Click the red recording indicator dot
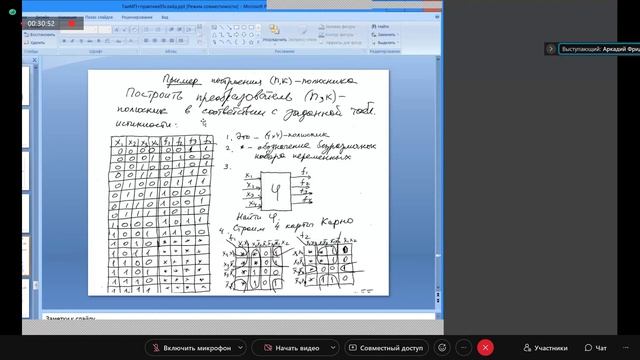The width and height of the screenshot is (640, 360). click(x=72, y=24)
